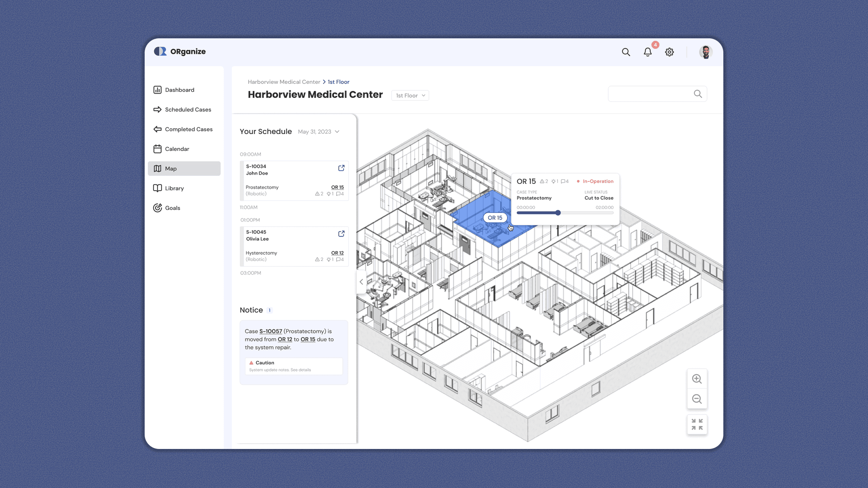Click Harborview Medical Center breadcrumb
Image resolution: width=868 pixels, height=488 pixels.
284,82
